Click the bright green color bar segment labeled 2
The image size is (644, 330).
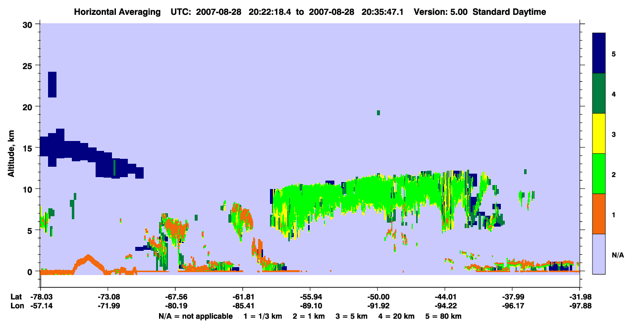coord(599,174)
